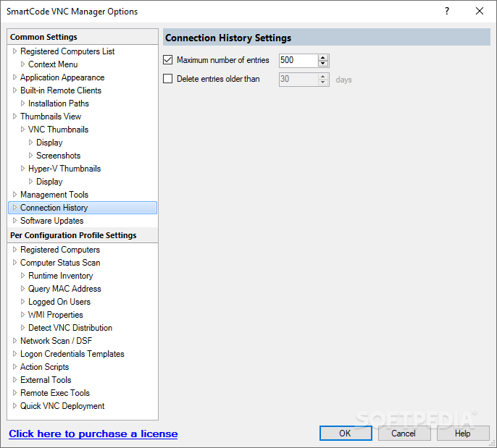This screenshot has width=497, height=448.
Task: Close the Options dialog window
Action: (x=480, y=11)
